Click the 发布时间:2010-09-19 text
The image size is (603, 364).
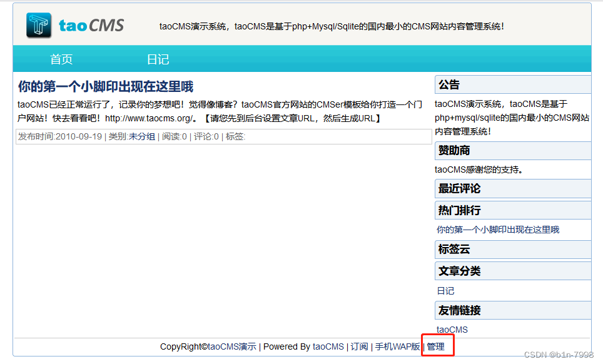(60, 136)
